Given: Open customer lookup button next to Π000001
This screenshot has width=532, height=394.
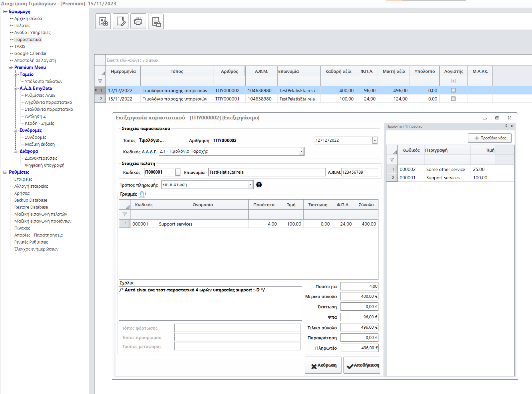Looking at the screenshot, I should click(178, 172).
